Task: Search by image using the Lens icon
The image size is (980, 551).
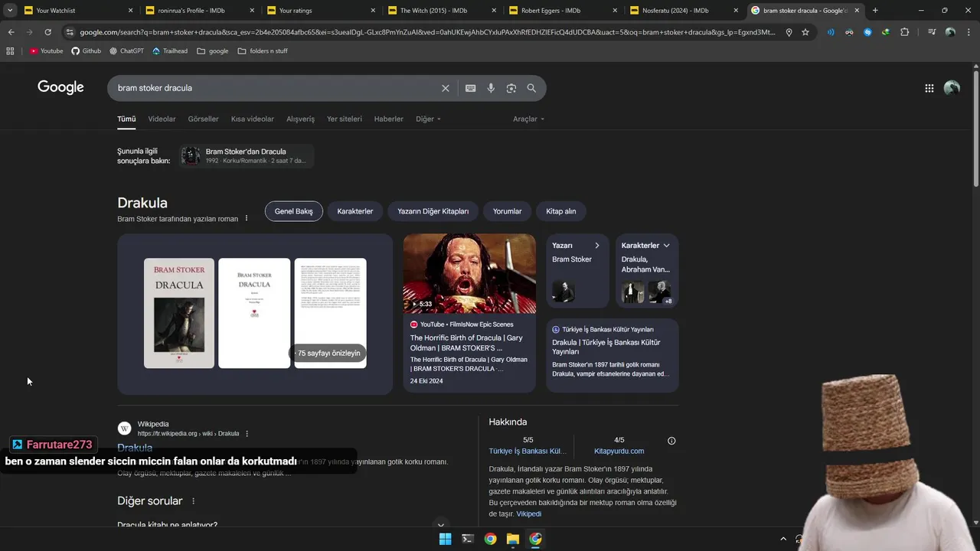Action: tap(511, 88)
